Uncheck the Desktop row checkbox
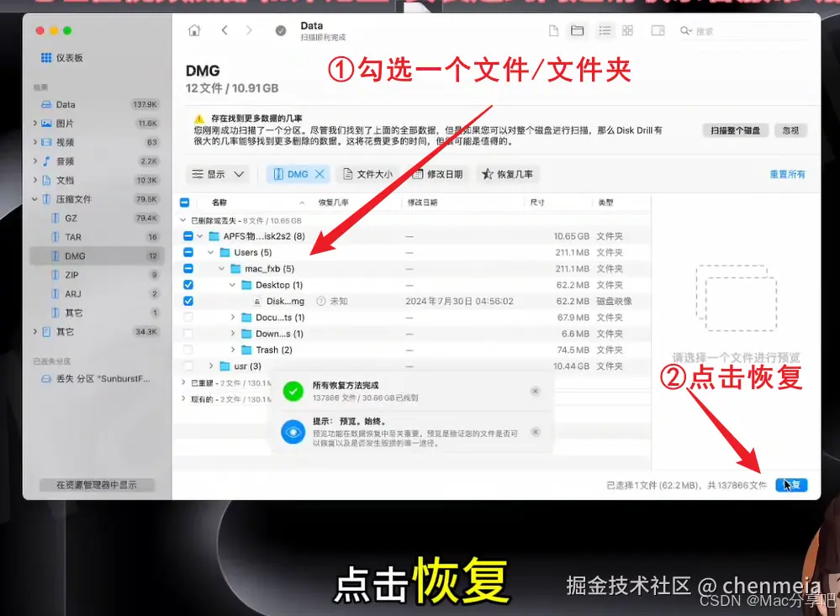 click(x=188, y=285)
